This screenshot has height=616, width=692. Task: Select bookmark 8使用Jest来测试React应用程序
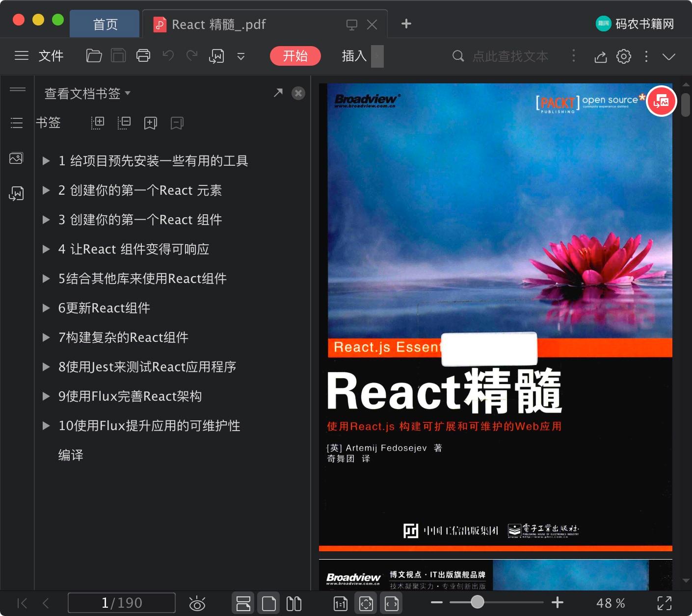click(147, 367)
